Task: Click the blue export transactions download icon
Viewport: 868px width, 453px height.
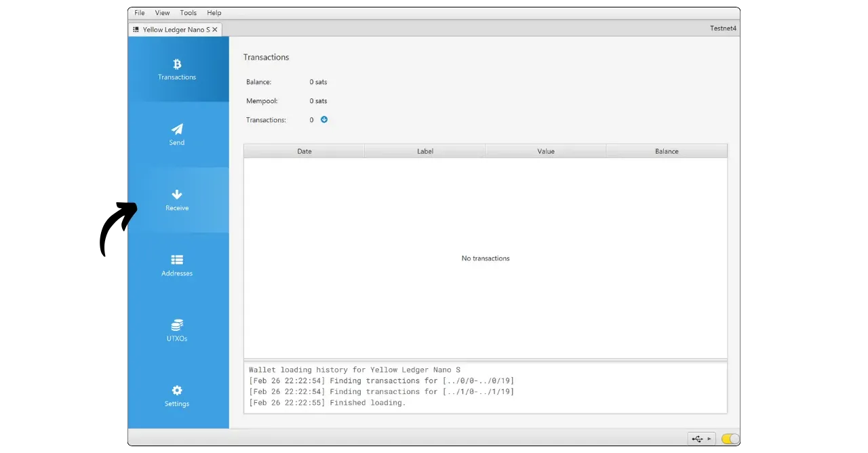Action: point(324,119)
